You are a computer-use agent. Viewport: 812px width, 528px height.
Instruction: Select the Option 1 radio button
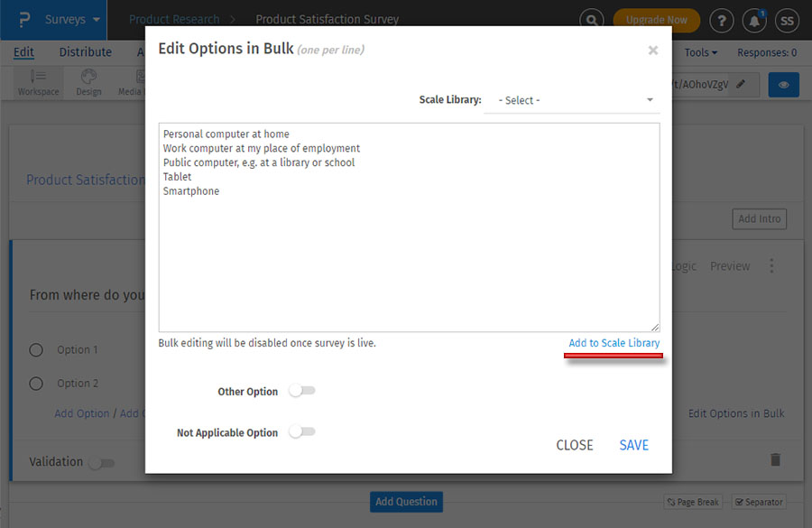click(35, 349)
